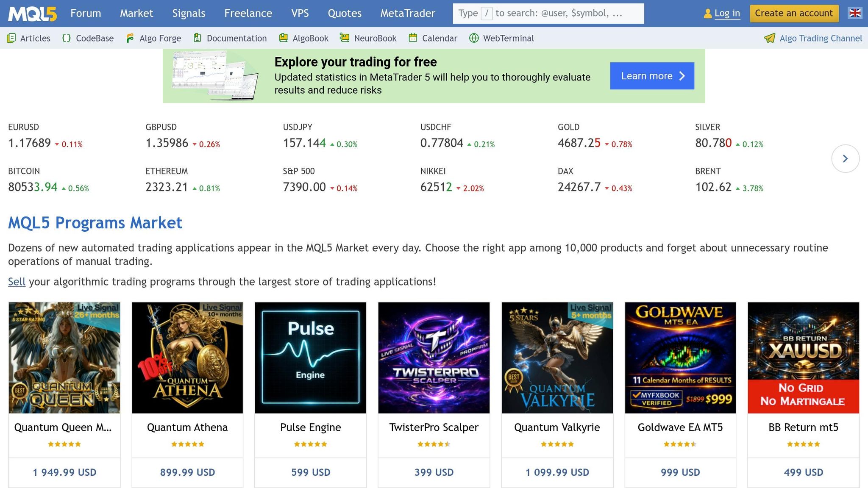868x488 pixels.
Task: Click the 899.99 USD price button
Action: coord(187,472)
